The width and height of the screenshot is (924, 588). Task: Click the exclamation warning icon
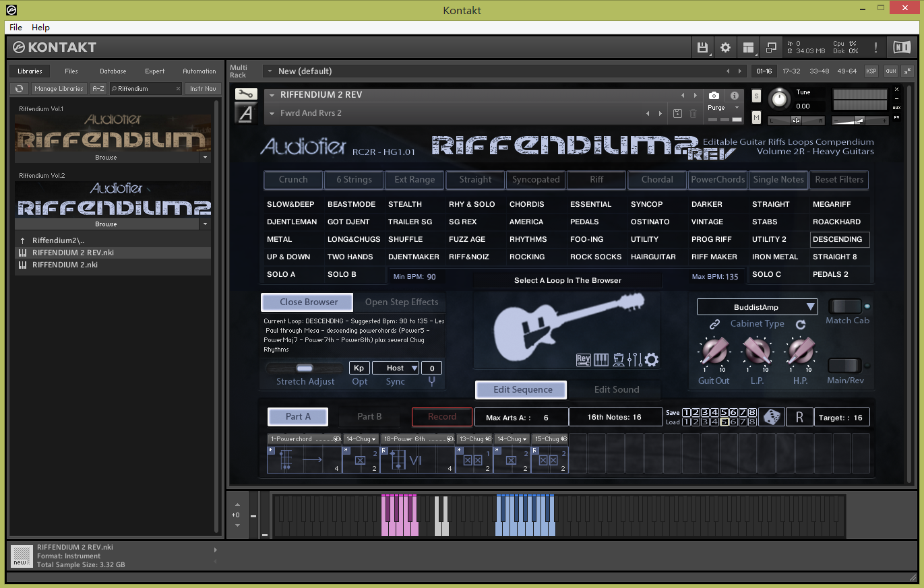pyautogui.click(x=875, y=47)
